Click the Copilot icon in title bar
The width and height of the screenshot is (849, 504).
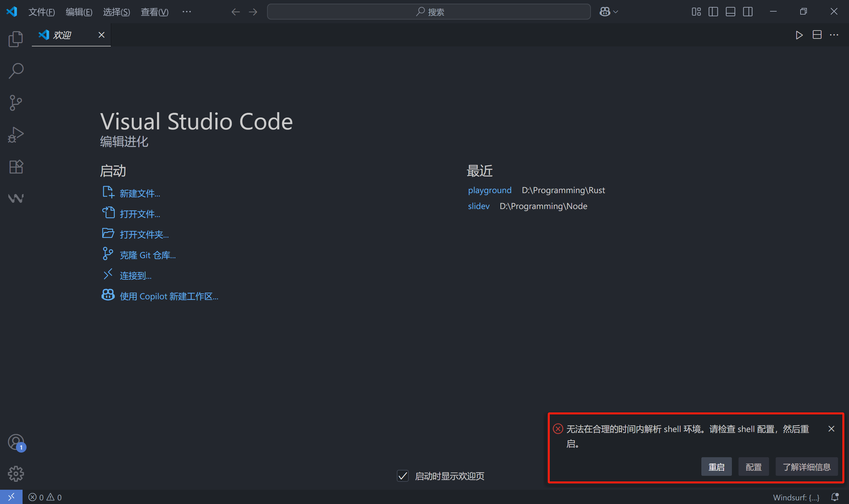point(604,12)
